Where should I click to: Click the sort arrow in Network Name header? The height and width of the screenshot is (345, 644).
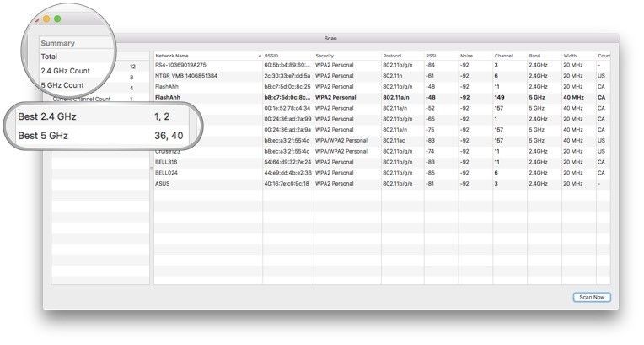(259, 56)
